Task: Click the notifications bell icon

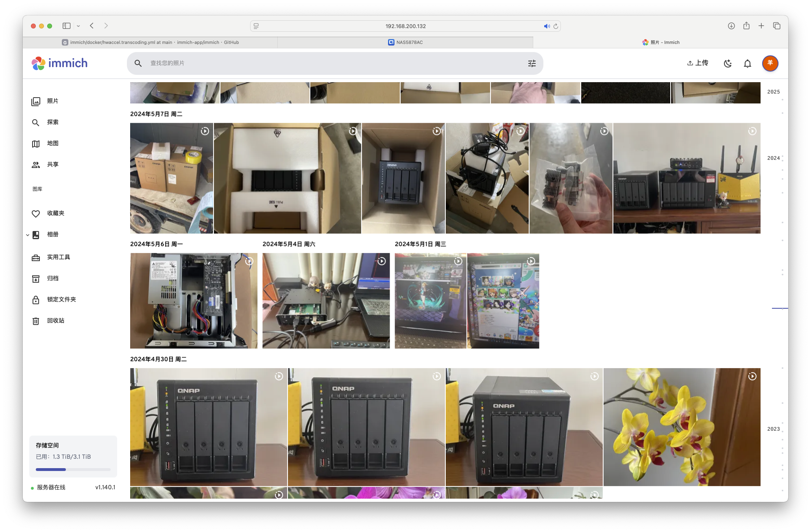Action: click(x=747, y=63)
